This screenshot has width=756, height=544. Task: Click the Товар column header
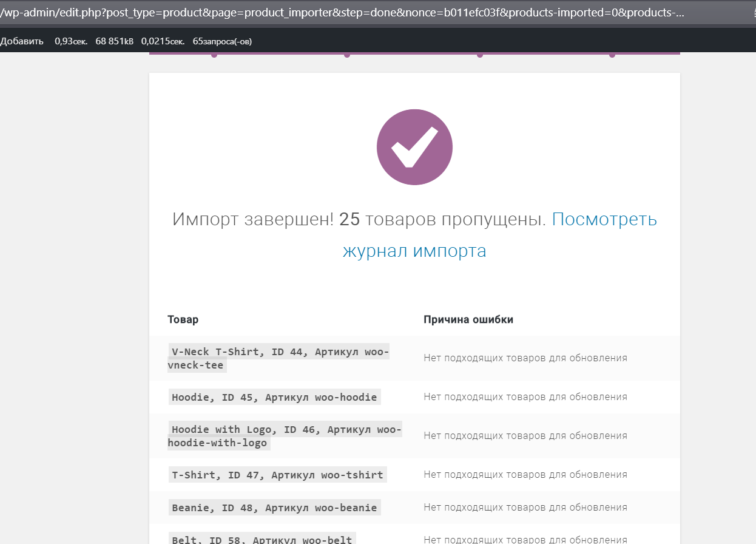[x=182, y=319]
